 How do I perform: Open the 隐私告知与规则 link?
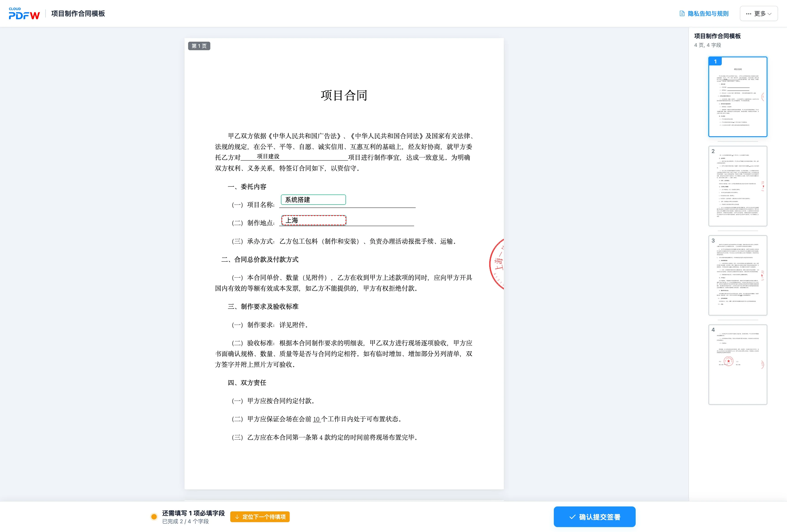[704, 13]
